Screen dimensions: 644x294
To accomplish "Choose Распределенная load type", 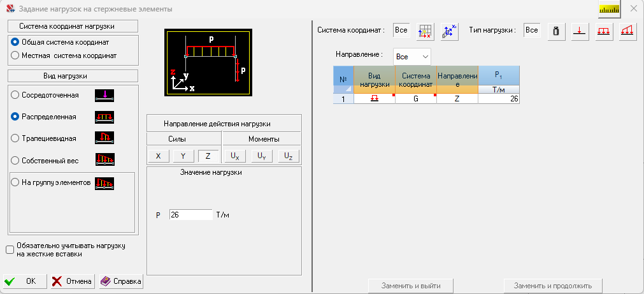I will click(15, 117).
